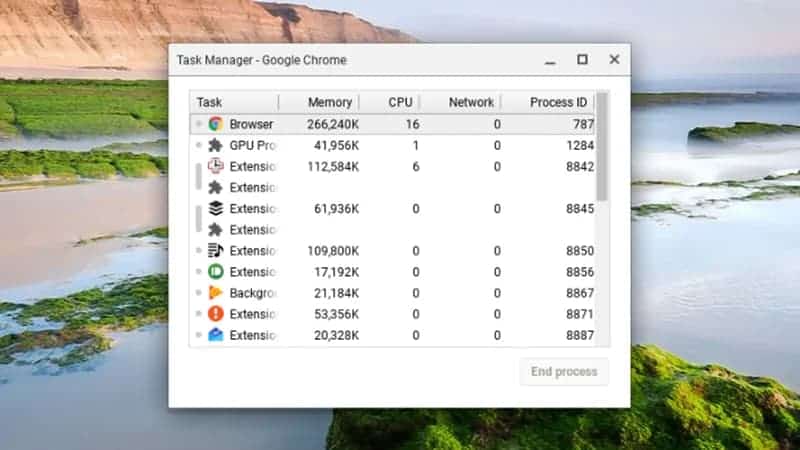Select the green circle extension icon
The width and height of the screenshot is (800, 450).
[x=215, y=272]
